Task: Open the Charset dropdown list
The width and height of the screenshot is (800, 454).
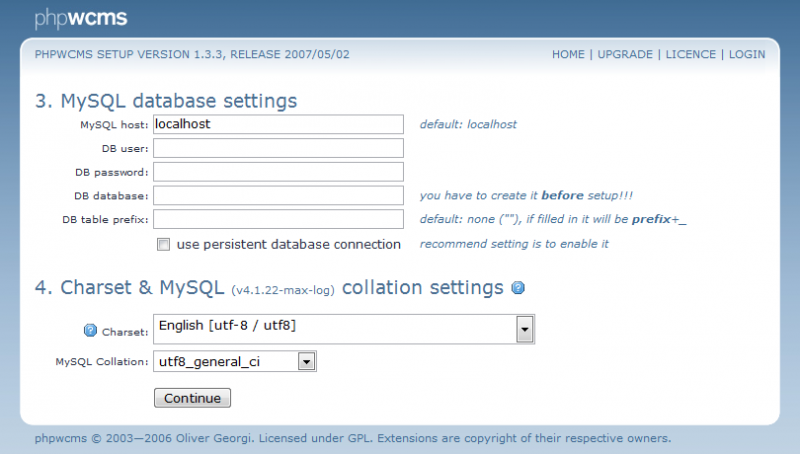Action: coord(523,329)
